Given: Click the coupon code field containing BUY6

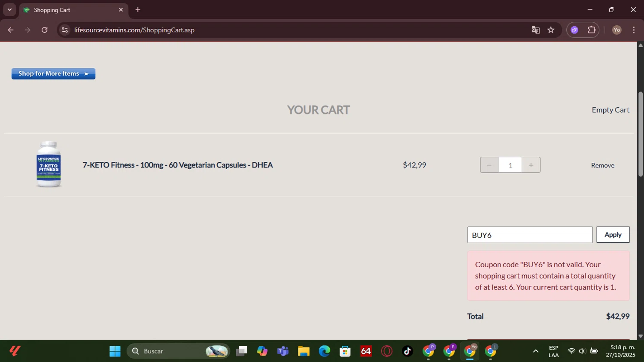Looking at the screenshot, I should coord(530,235).
